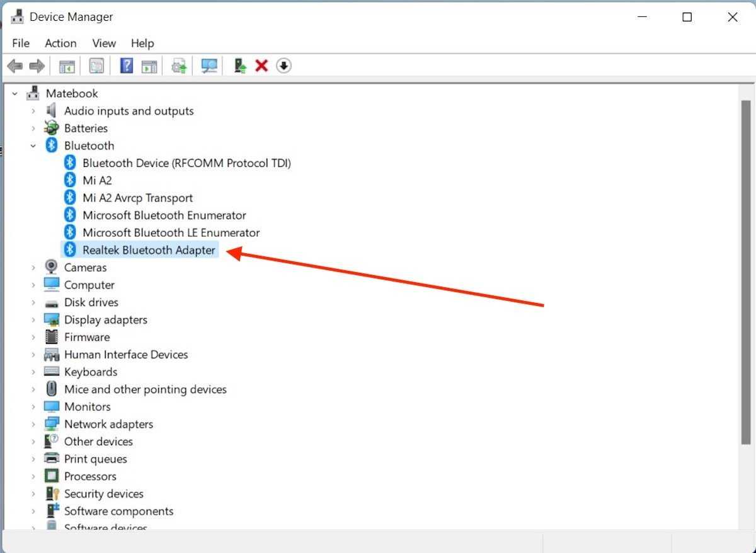Open the View menu

104,43
